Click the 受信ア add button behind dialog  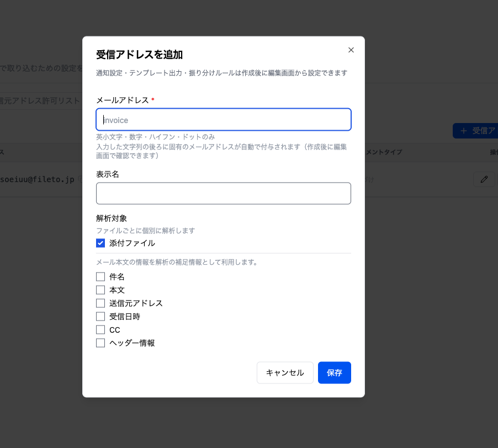(x=475, y=131)
